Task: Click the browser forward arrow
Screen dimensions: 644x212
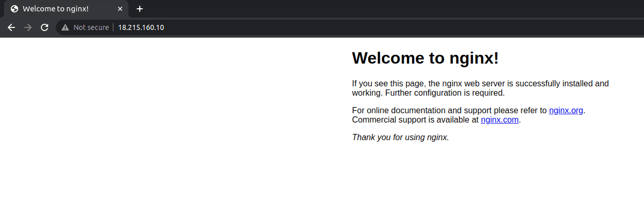Action: pyautogui.click(x=28, y=27)
